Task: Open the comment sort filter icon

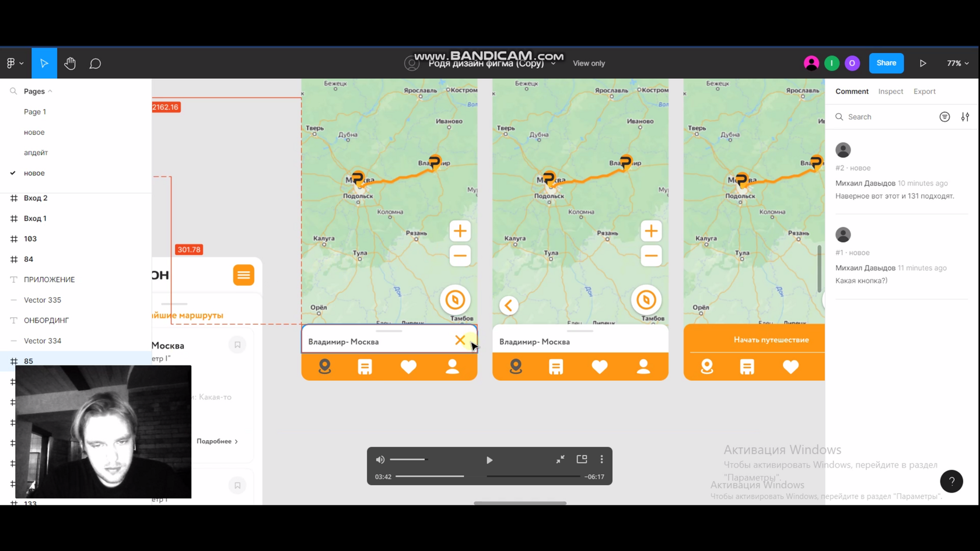Action: 945,117
